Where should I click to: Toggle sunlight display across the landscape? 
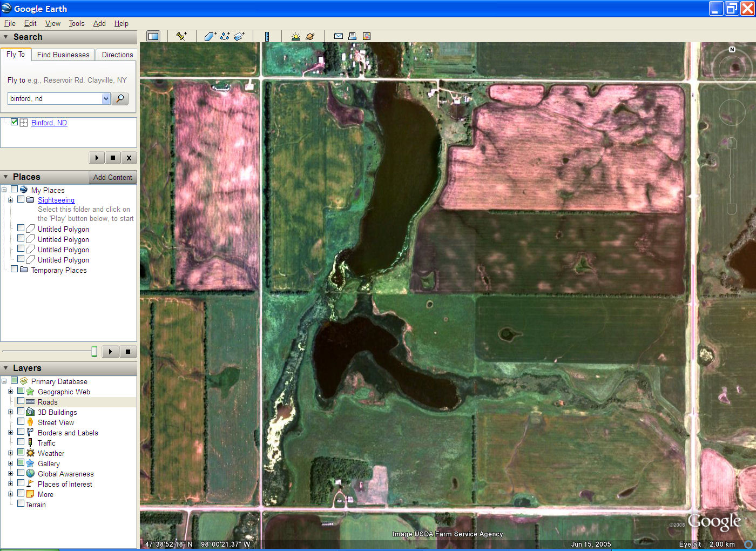(x=295, y=36)
